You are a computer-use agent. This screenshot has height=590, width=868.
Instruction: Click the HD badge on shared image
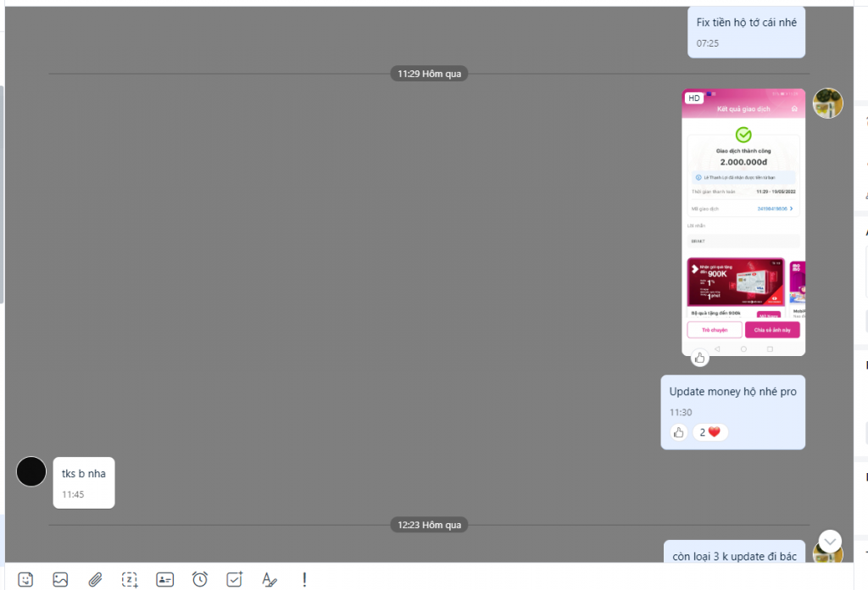(x=694, y=98)
